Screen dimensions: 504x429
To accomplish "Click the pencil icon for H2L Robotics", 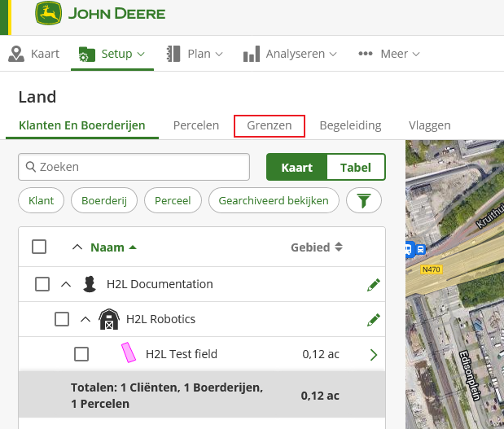I will [x=373, y=319].
